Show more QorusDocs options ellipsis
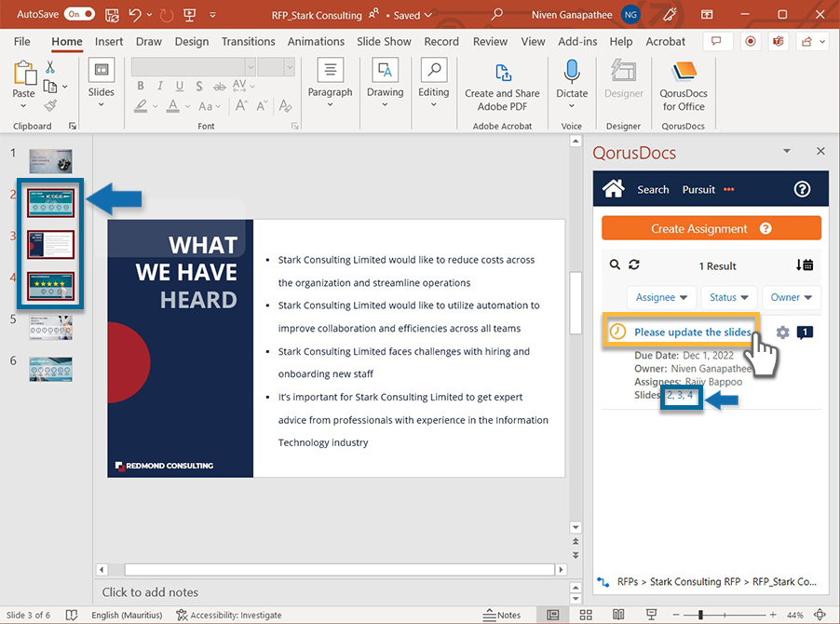This screenshot has height=624, width=840. point(728,189)
